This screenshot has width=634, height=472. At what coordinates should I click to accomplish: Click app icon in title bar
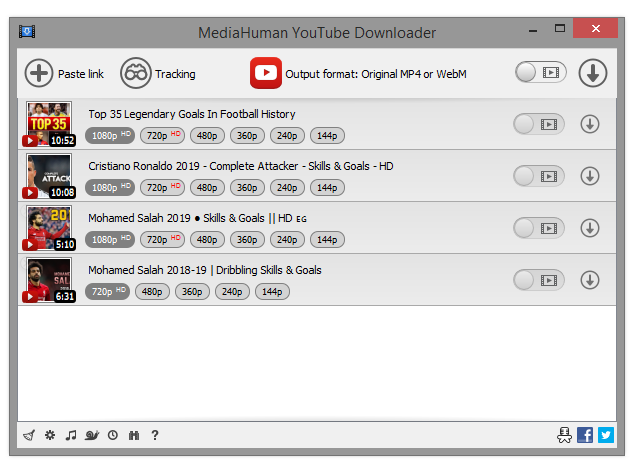pos(27,31)
